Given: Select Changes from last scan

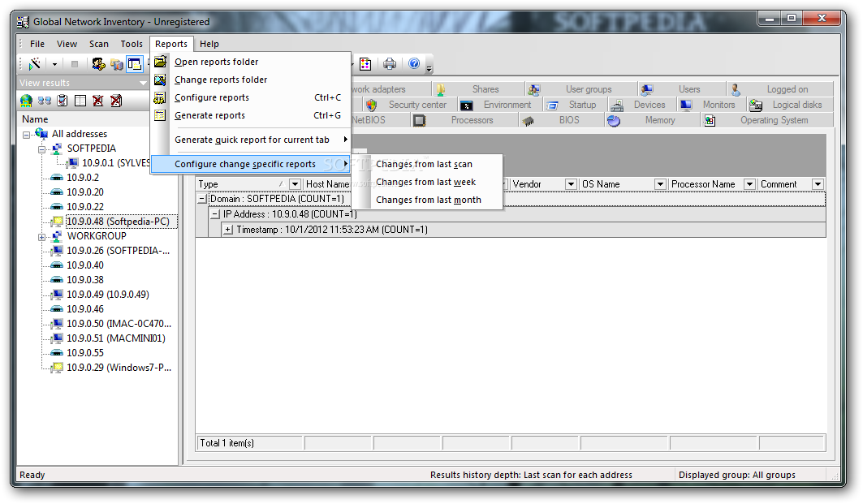Looking at the screenshot, I should (x=427, y=164).
